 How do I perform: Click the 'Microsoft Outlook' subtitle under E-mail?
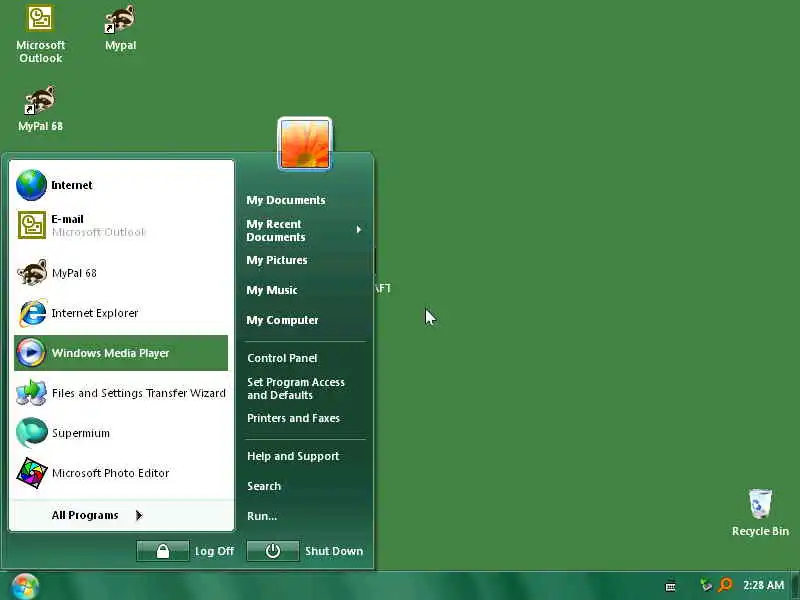coord(99,232)
